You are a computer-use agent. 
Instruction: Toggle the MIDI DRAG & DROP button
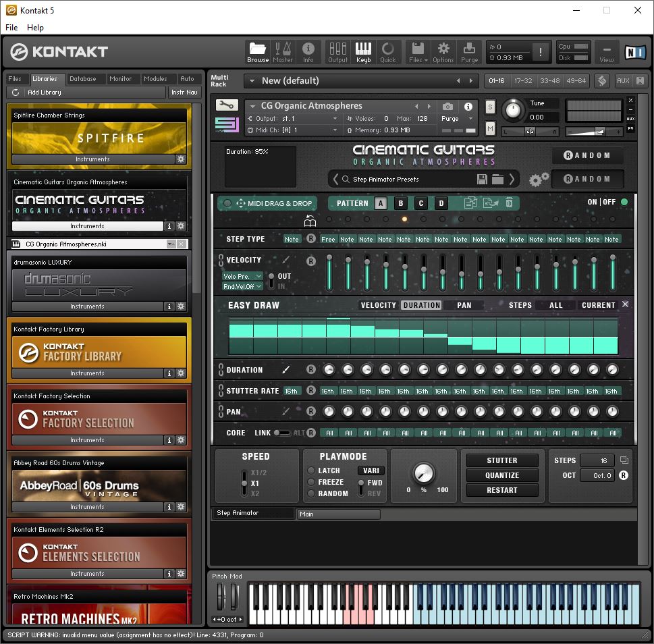(x=267, y=203)
